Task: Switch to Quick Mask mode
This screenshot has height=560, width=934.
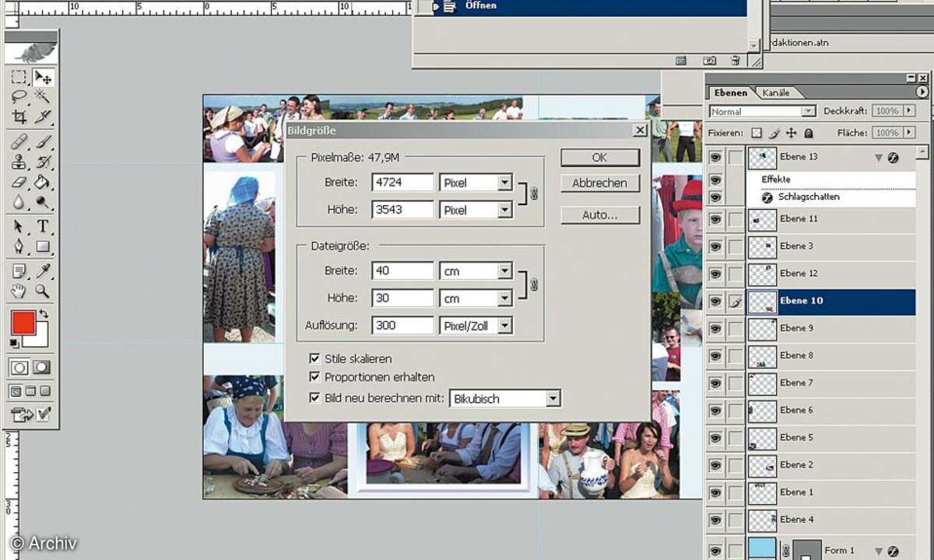Action: tap(42, 367)
